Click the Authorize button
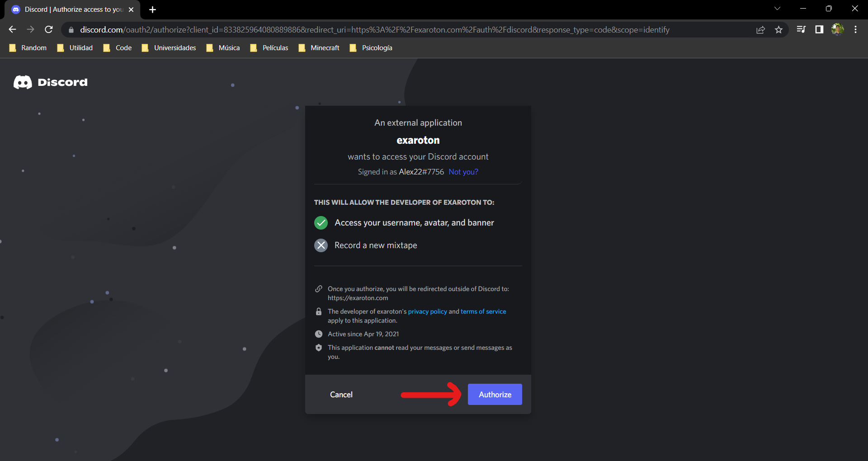This screenshot has width=868, height=461. click(495, 394)
